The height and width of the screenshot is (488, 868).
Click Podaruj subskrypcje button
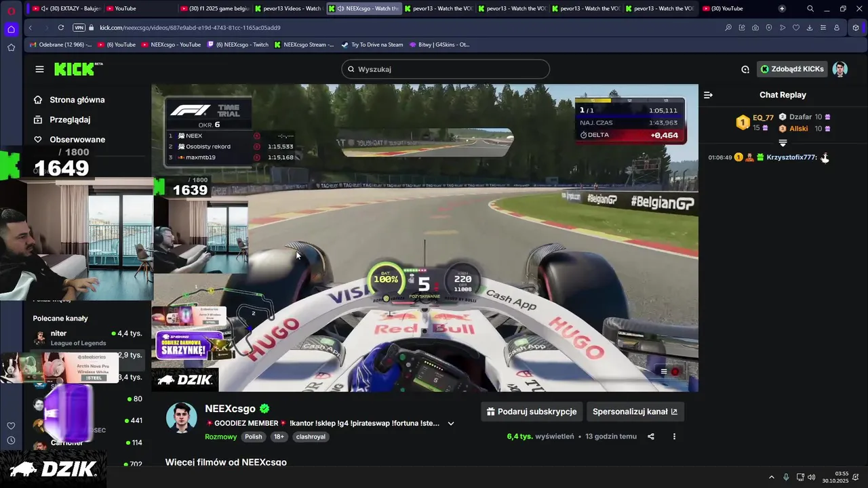pos(532,411)
